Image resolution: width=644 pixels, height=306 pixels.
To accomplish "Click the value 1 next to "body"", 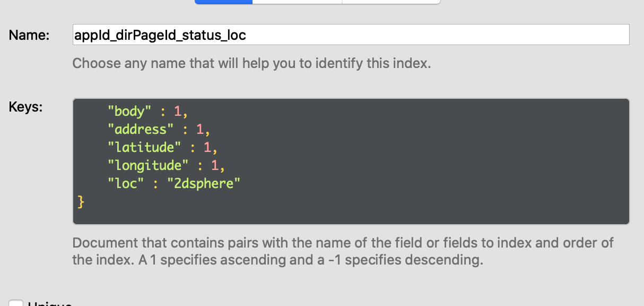I will [178, 111].
